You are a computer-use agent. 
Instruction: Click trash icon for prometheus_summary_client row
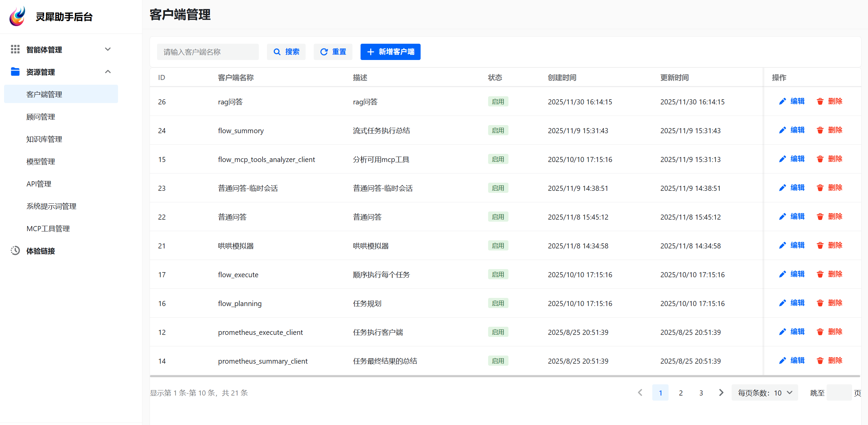(820, 361)
